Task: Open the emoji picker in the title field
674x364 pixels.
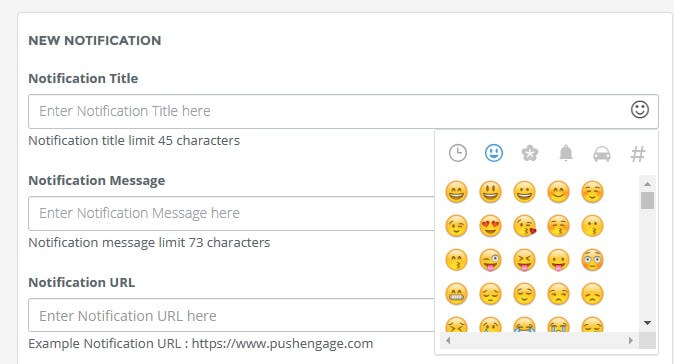Action: coord(640,110)
